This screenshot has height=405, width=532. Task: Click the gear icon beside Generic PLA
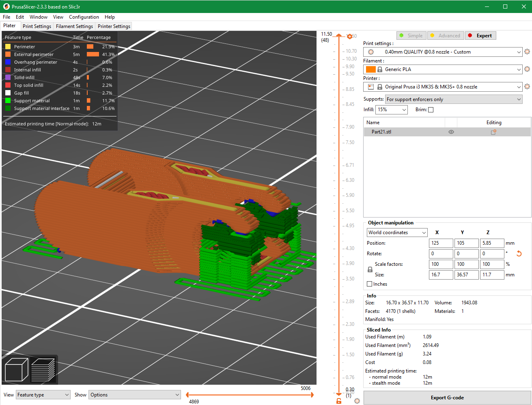tap(527, 69)
